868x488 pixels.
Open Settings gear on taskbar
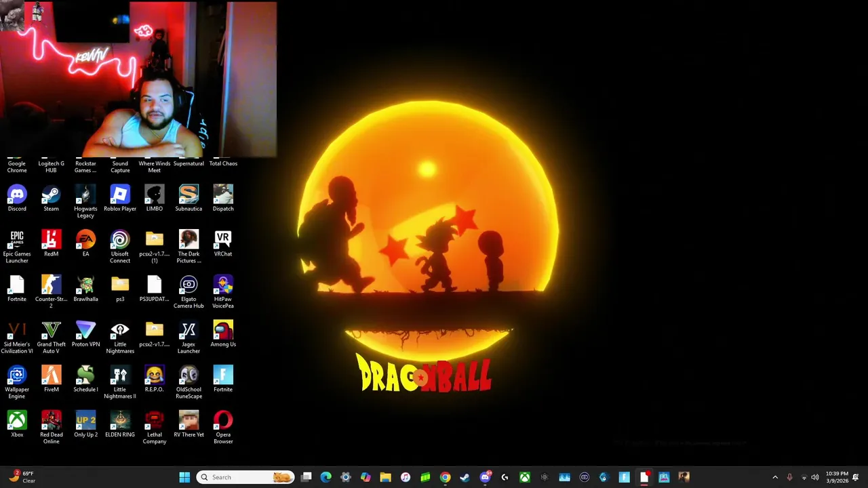[345, 477]
